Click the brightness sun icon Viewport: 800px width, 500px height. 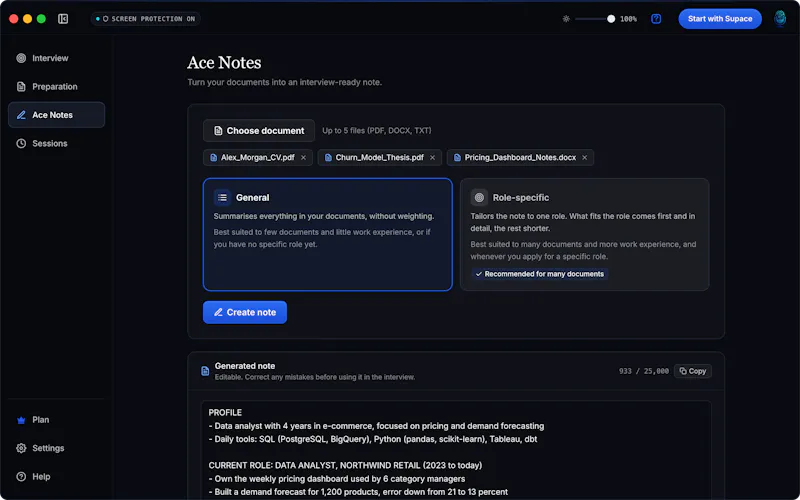(566, 19)
